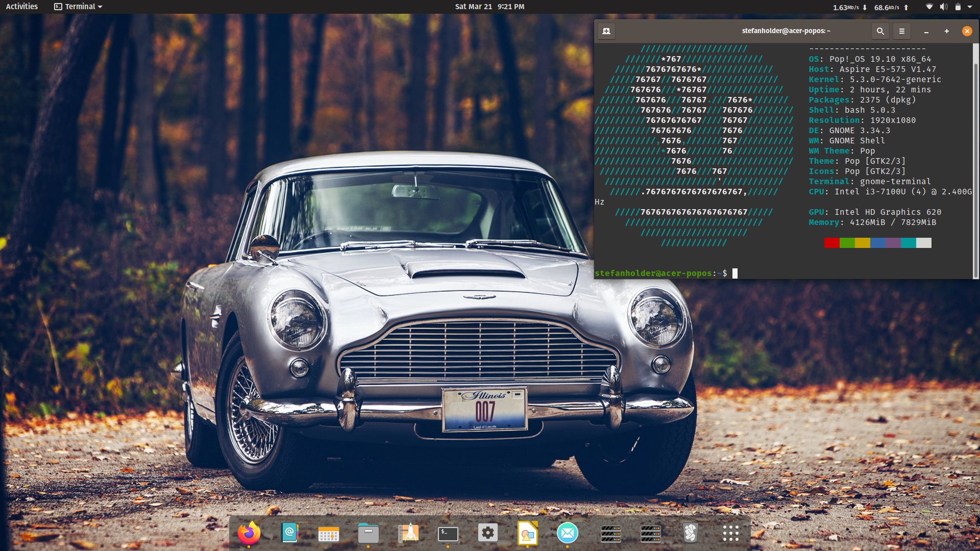Open a new terminal tab
Screen dimensions: 980x551
(x=606, y=31)
